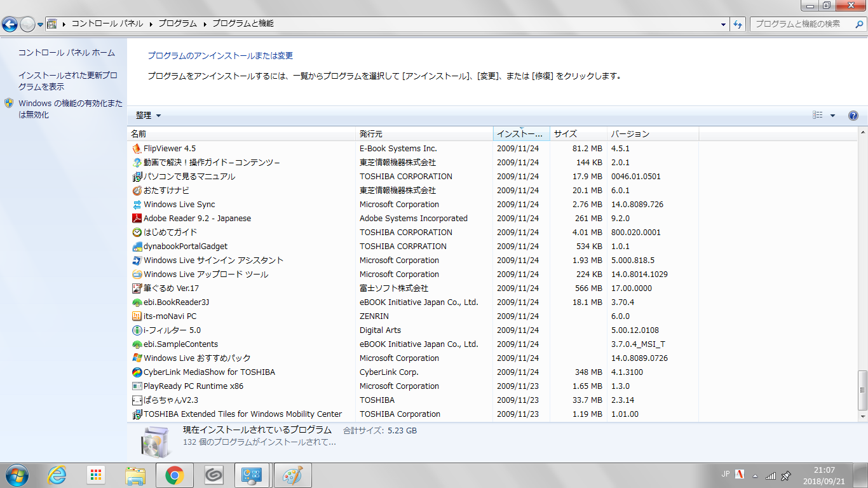Open the recent pages dropdown arrow
Viewport: 868px width, 488px height.
pos(40,24)
